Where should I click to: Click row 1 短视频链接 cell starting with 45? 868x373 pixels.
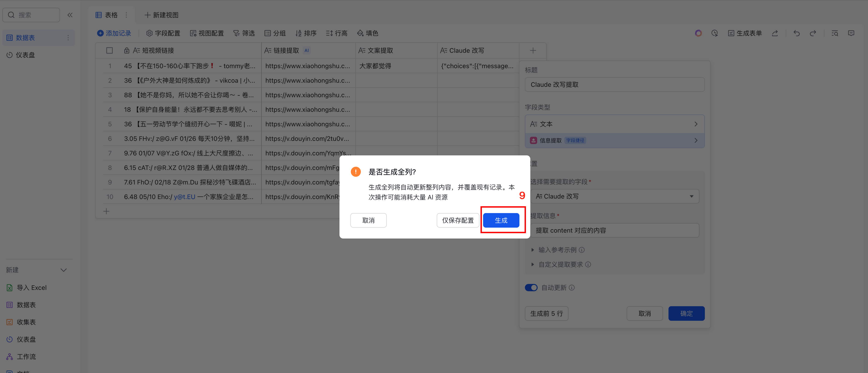coord(191,66)
